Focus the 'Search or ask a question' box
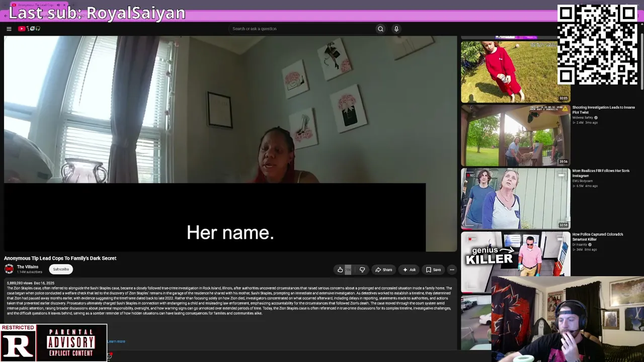 pyautogui.click(x=302, y=29)
